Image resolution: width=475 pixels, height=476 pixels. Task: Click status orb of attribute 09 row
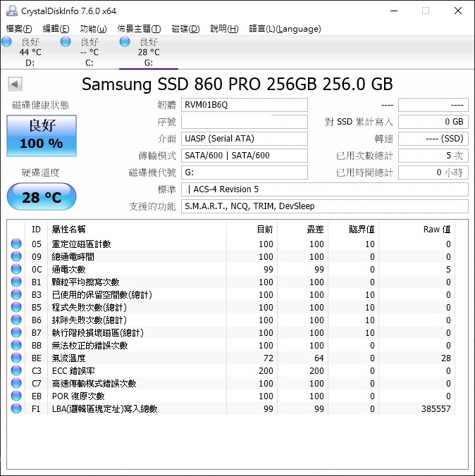coord(16,256)
